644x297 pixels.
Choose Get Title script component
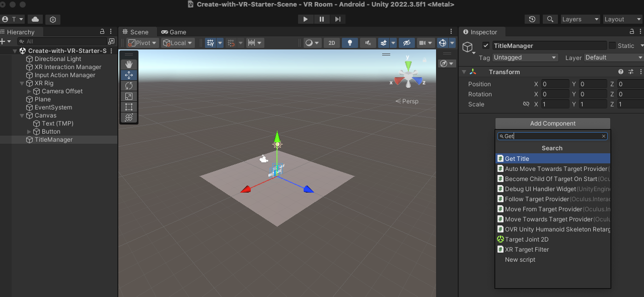[553, 158]
